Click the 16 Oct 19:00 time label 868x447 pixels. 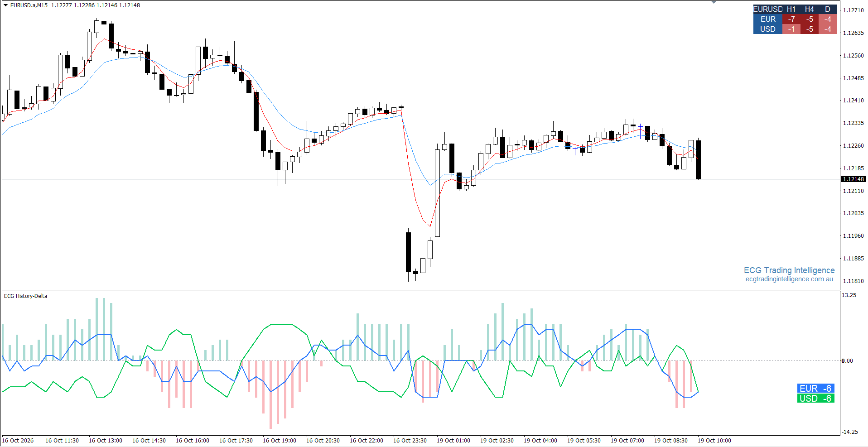coord(280,441)
